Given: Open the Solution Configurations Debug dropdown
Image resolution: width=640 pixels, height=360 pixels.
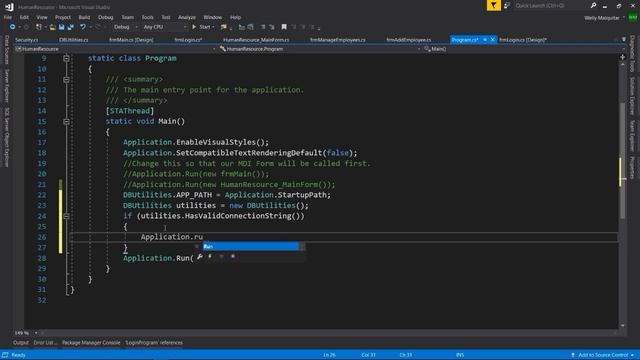Looking at the screenshot, I should (125, 27).
